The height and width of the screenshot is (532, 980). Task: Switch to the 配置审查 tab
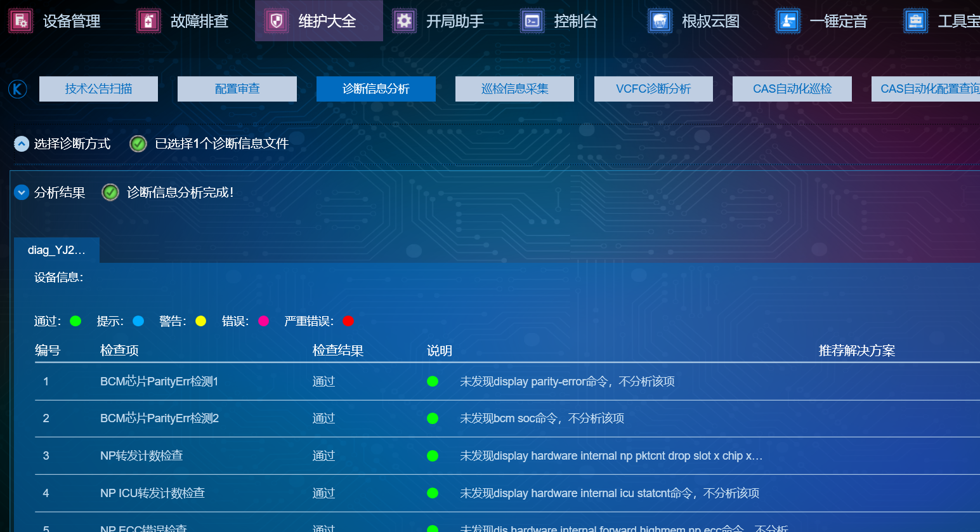[x=237, y=89]
